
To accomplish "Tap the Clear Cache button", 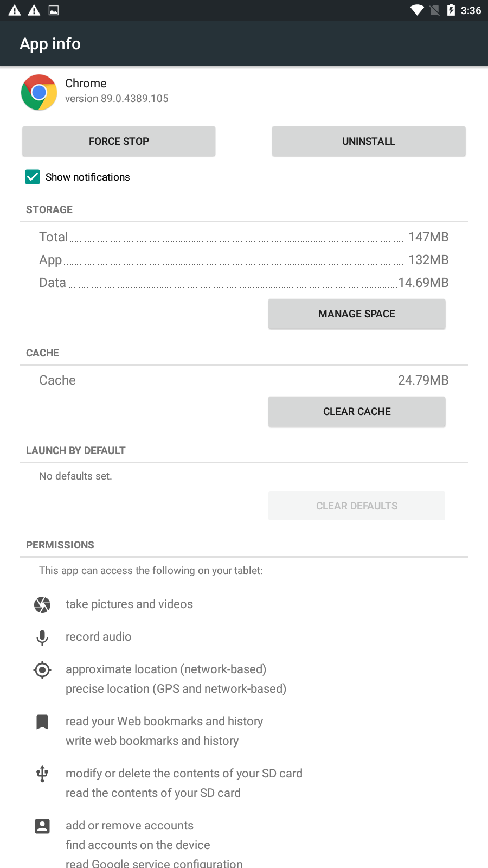I will tap(357, 412).
